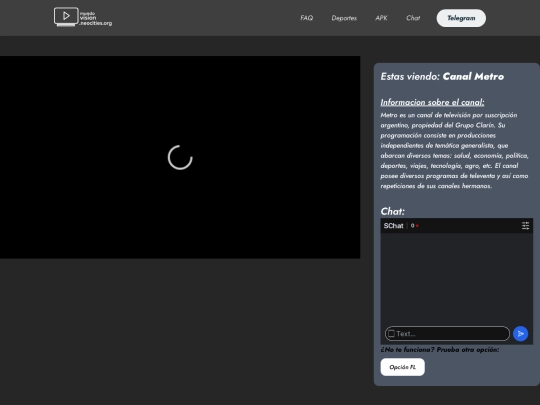
Task: Click the emoji icon in chat input
Action: [391, 333]
